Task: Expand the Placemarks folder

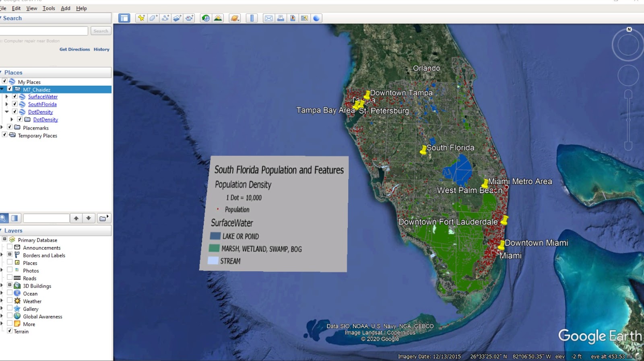Action: [2, 127]
